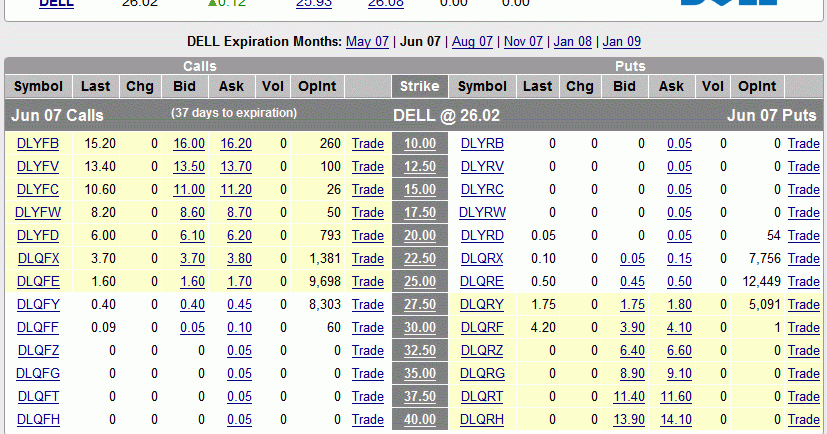Trade the DLQFY call option
Viewport: 827px width, 434px height.
pyautogui.click(x=368, y=305)
